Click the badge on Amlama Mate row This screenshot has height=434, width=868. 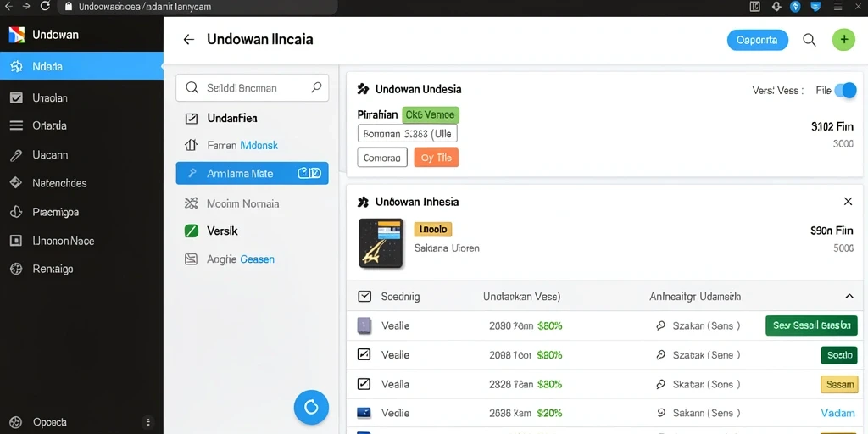click(309, 173)
